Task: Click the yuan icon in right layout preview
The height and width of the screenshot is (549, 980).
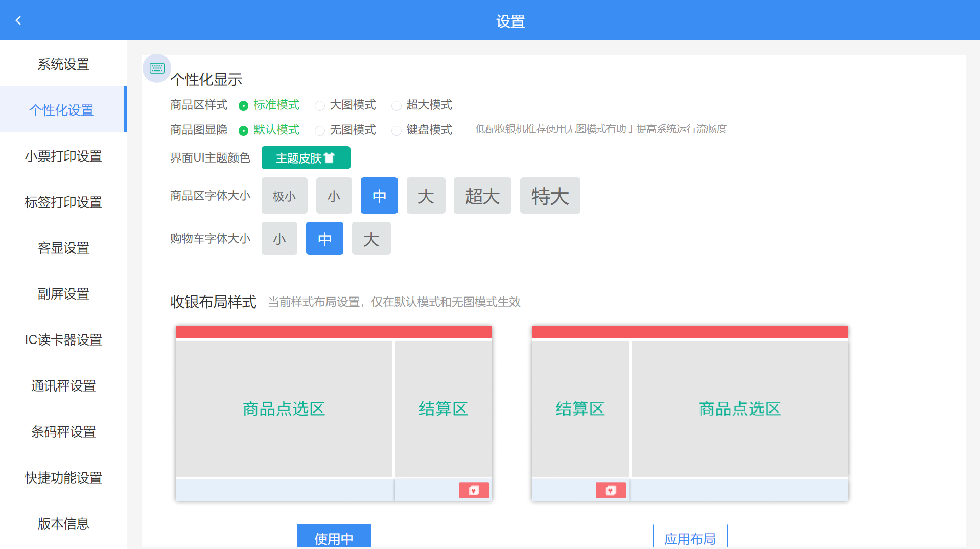Action: click(x=611, y=490)
